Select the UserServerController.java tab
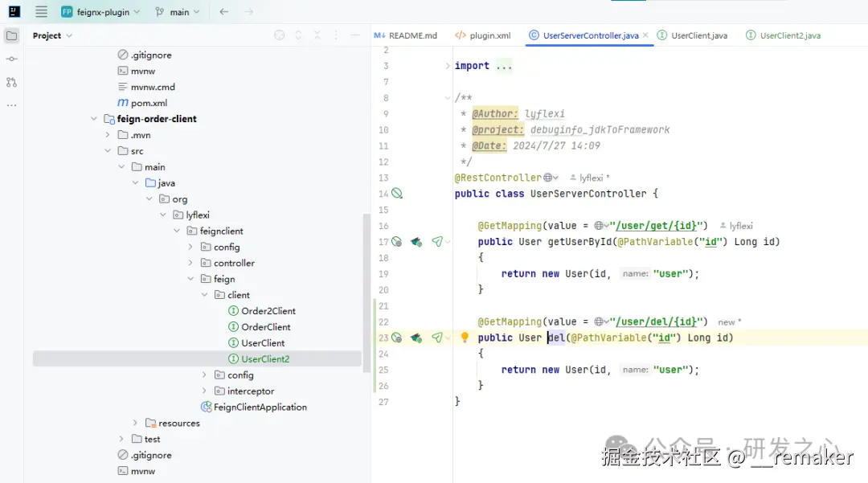The image size is (868, 483). point(590,35)
